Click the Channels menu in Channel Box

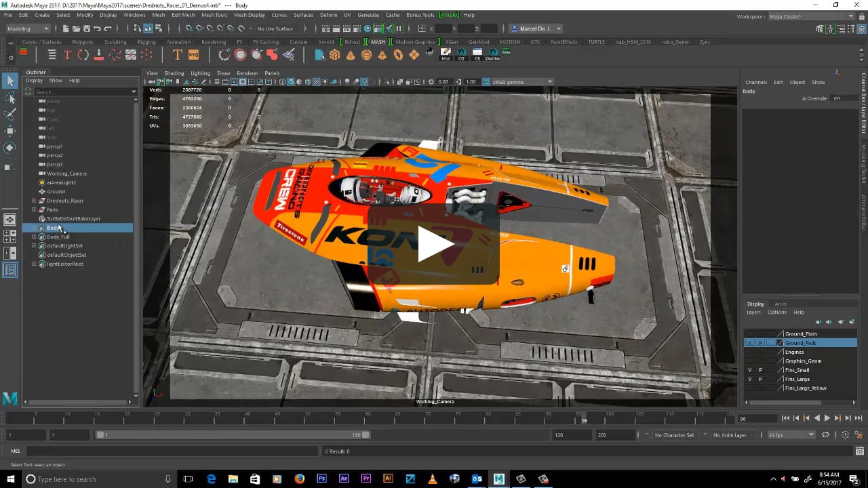coord(756,82)
